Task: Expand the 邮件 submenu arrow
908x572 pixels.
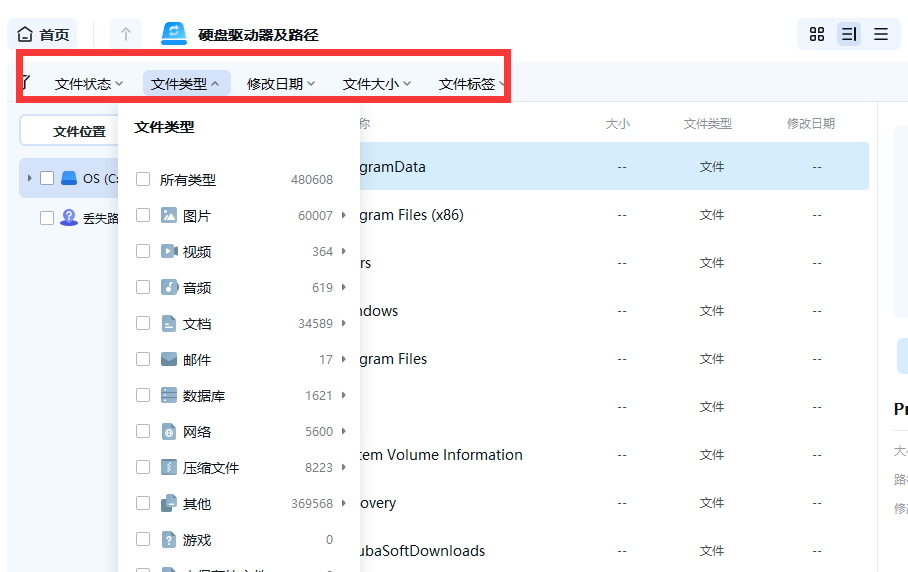Action: [x=343, y=359]
